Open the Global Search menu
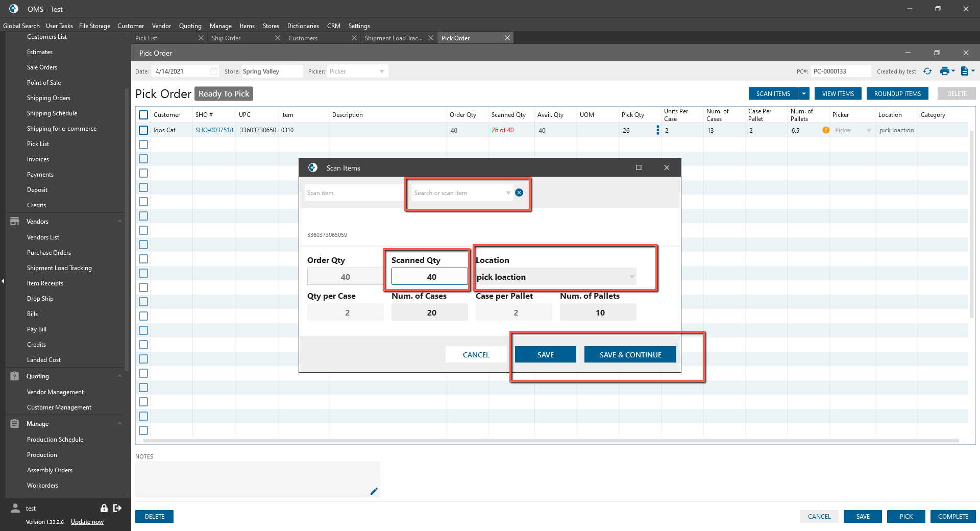The width and height of the screenshot is (980, 531). [21, 26]
